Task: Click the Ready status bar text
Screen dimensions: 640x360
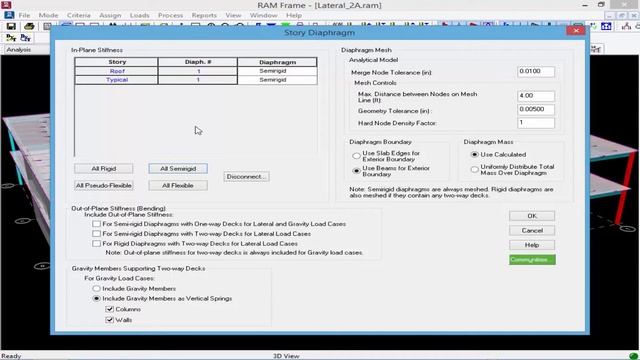Action: click(x=11, y=356)
